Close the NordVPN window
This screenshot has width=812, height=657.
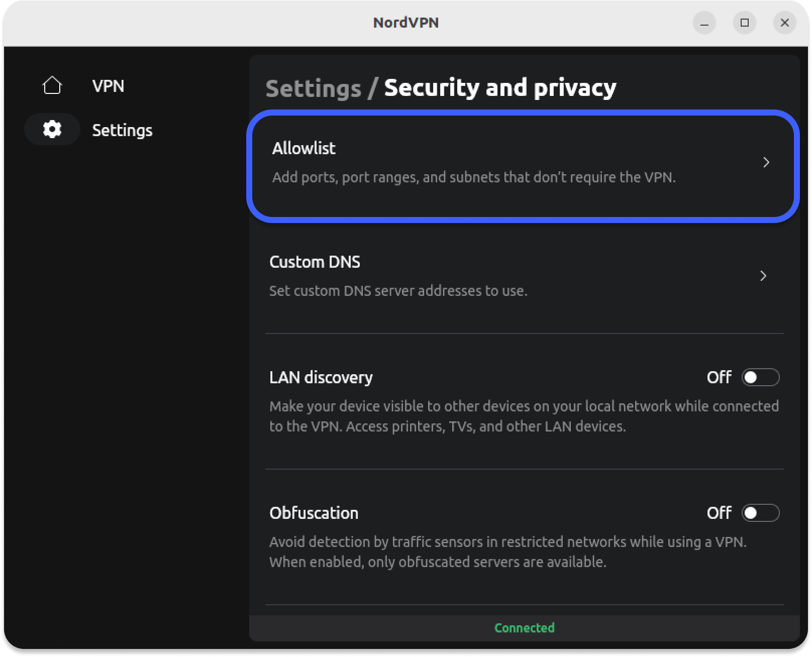point(785,23)
